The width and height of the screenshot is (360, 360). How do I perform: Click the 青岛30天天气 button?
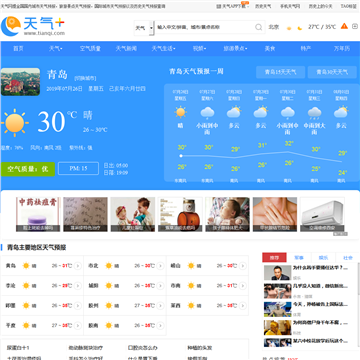(332, 72)
